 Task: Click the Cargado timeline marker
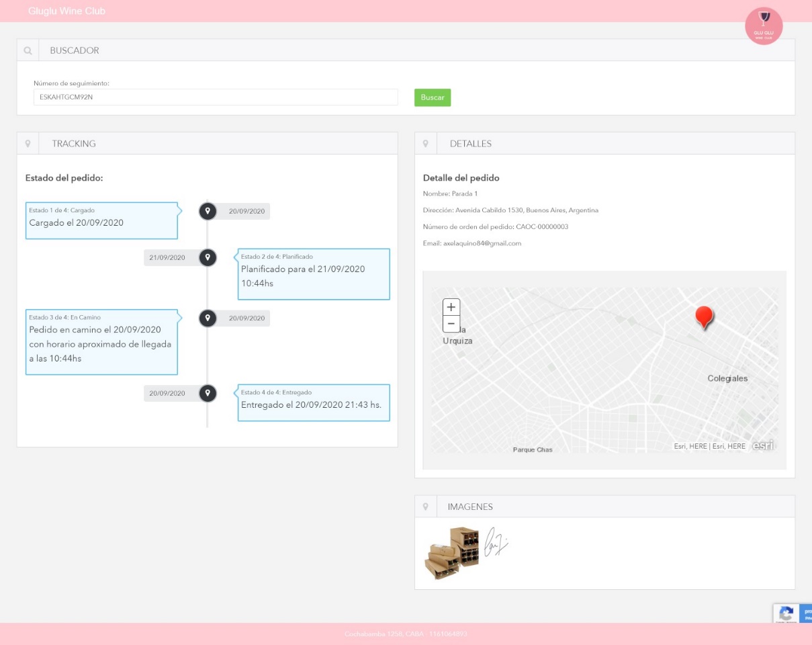tap(208, 211)
